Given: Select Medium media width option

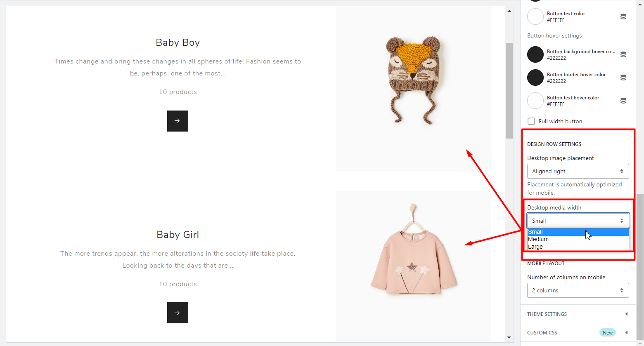Looking at the screenshot, I should pos(538,239).
